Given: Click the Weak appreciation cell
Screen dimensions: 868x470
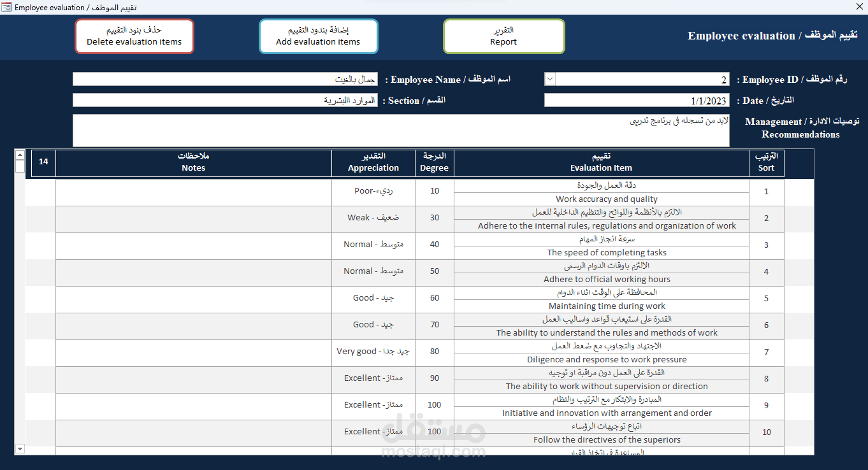Looking at the screenshot, I should point(373,218).
